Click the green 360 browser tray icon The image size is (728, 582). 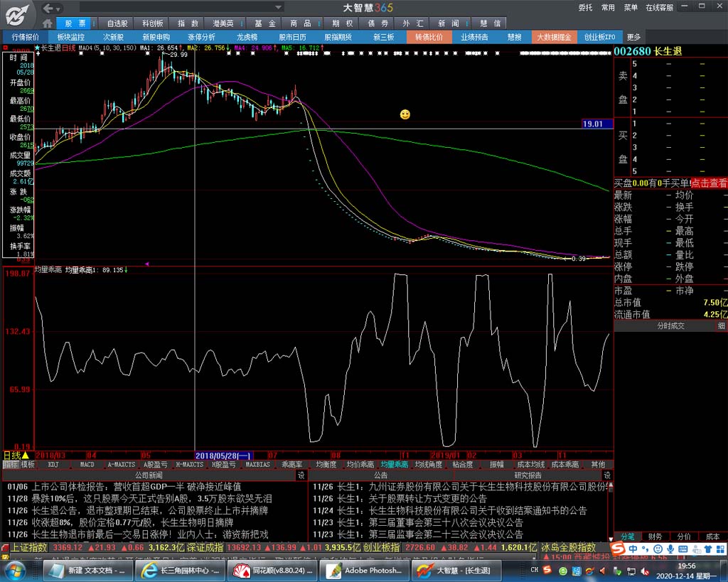click(x=563, y=571)
